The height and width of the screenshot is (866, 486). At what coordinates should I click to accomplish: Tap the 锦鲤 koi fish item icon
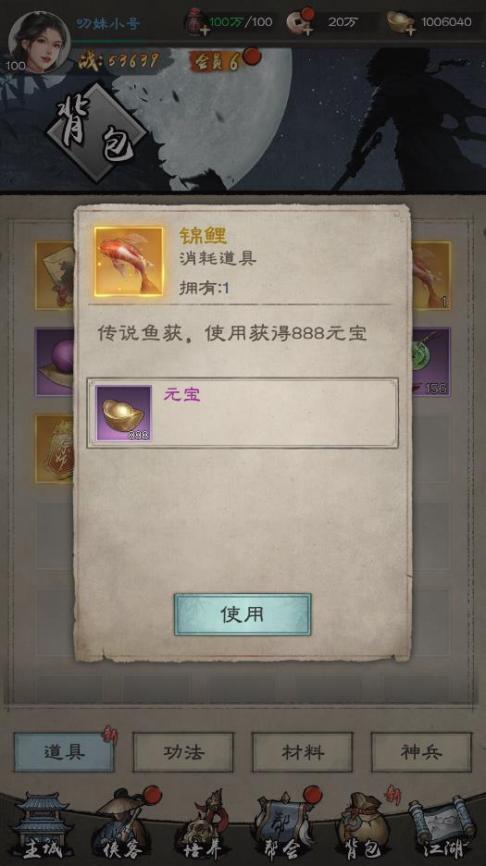click(x=129, y=261)
